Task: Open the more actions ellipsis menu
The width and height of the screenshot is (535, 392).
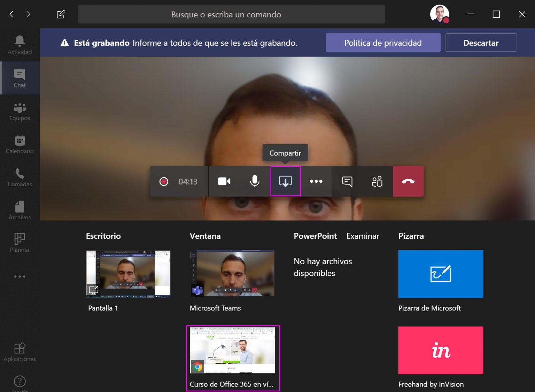Action: (316, 181)
